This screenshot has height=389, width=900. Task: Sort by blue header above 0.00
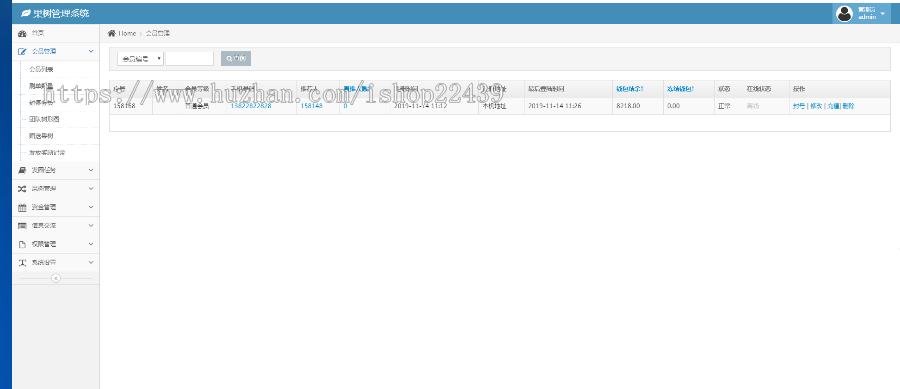click(x=681, y=89)
